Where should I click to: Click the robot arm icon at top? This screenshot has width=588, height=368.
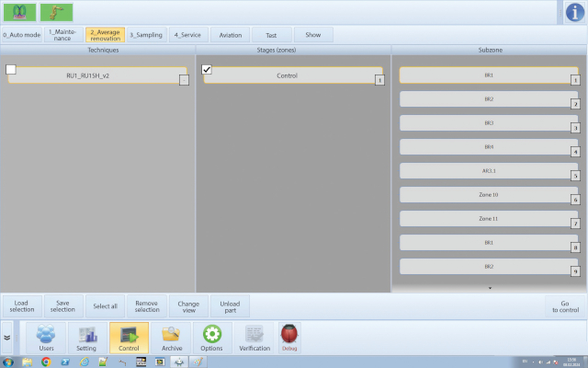tap(56, 12)
